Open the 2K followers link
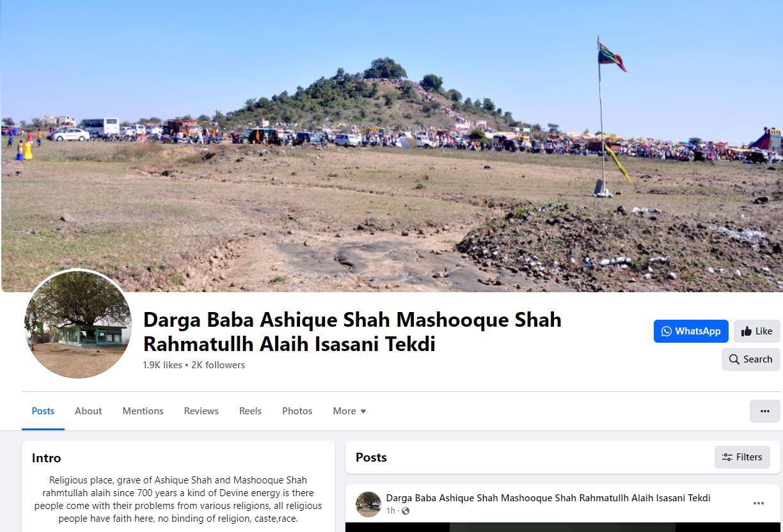The height and width of the screenshot is (532, 783). [218, 365]
